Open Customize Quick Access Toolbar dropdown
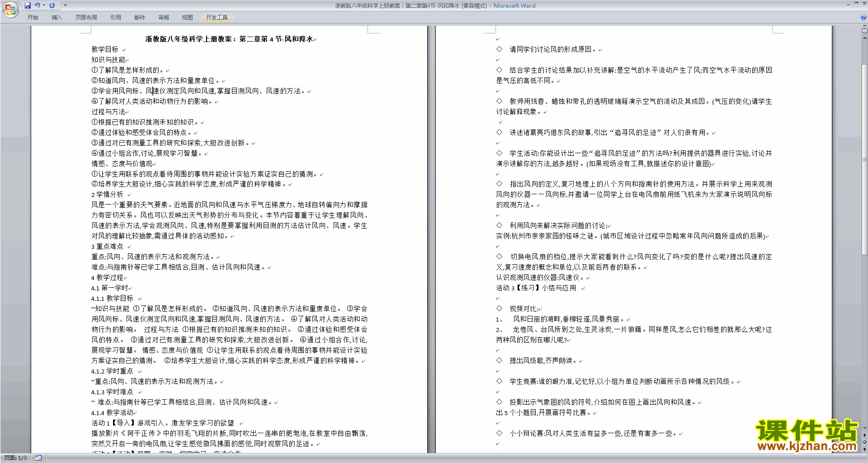868x463 pixels. 65,5
